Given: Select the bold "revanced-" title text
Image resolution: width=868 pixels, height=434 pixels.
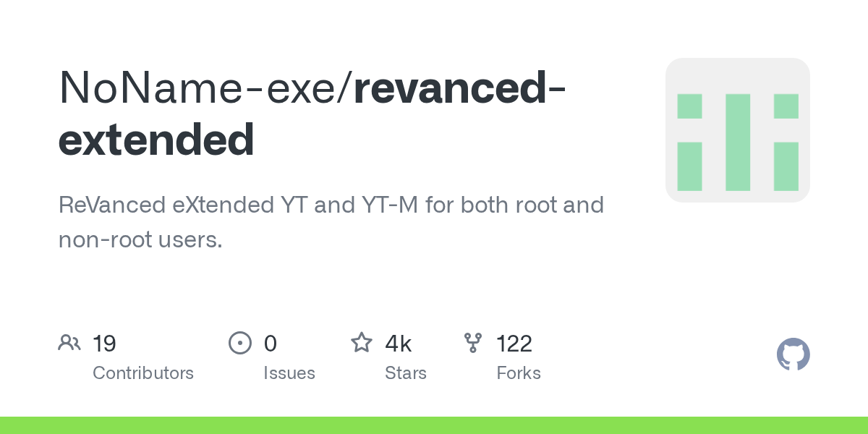Looking at the screenshot, I should (x=460, y=87).
